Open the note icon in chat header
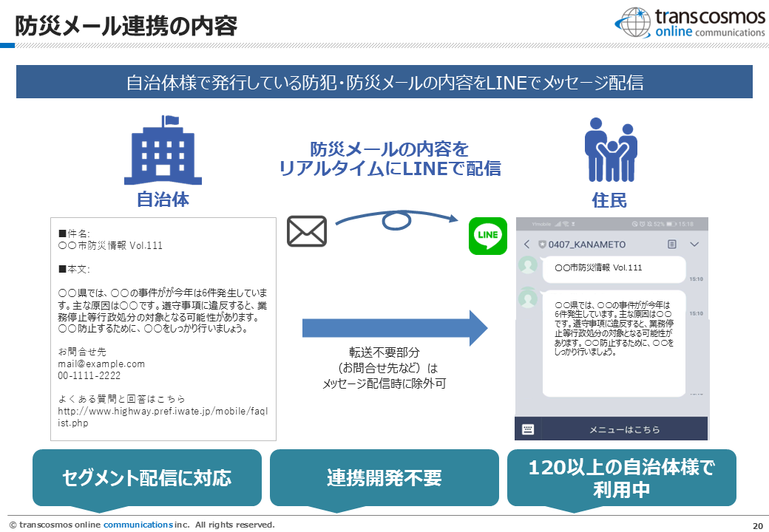769x532 pixels. tap(672, 244)
